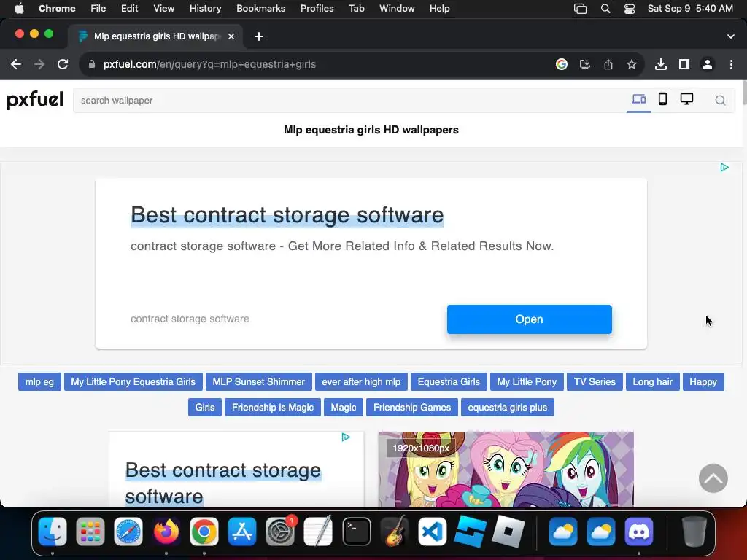Open the Window menu
This screenshot has height=560, width=747.
point(397,9)
